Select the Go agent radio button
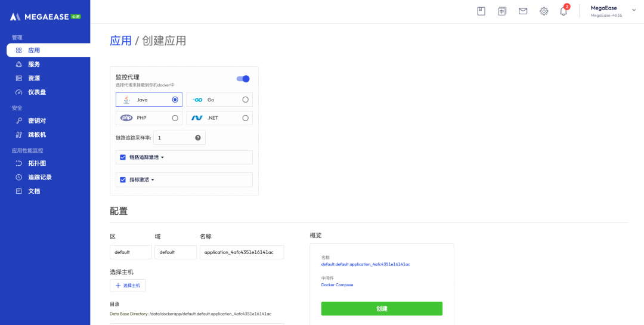Image resolution: width=644 pixels, height=325 pixels. [x=245, y=100]
